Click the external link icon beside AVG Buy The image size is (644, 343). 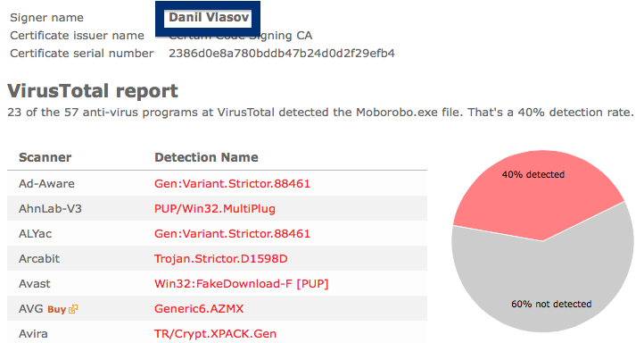point(73,309)
